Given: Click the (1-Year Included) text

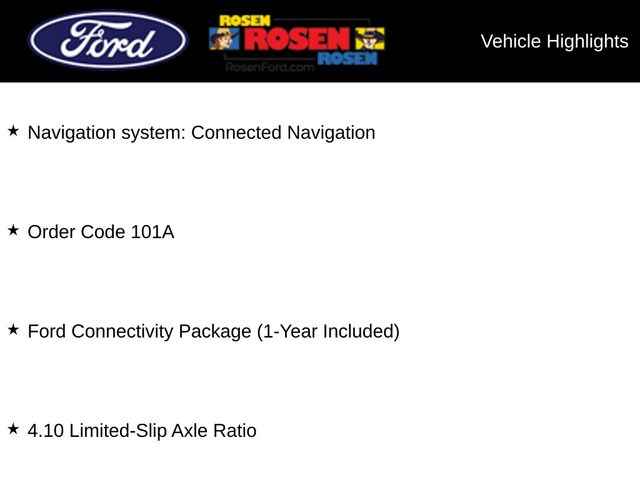Looking at the screenshot, I should click(x=328, y=331).
